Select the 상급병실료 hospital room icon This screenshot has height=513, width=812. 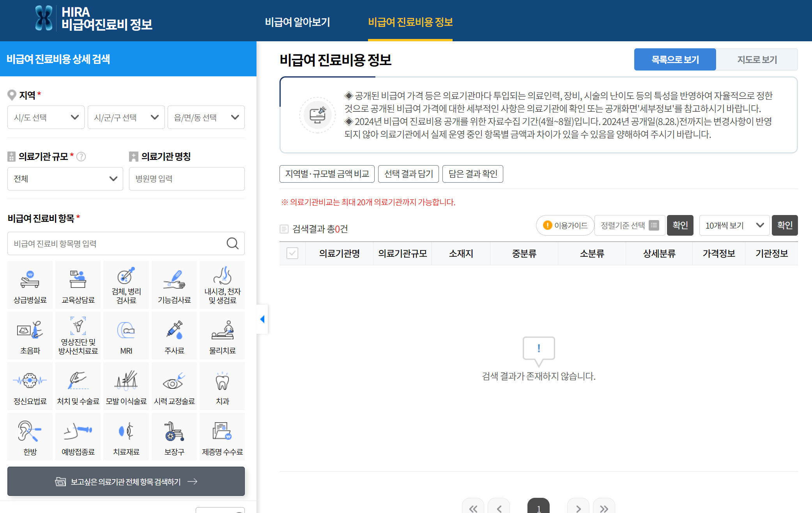click(x=30, y=285)
